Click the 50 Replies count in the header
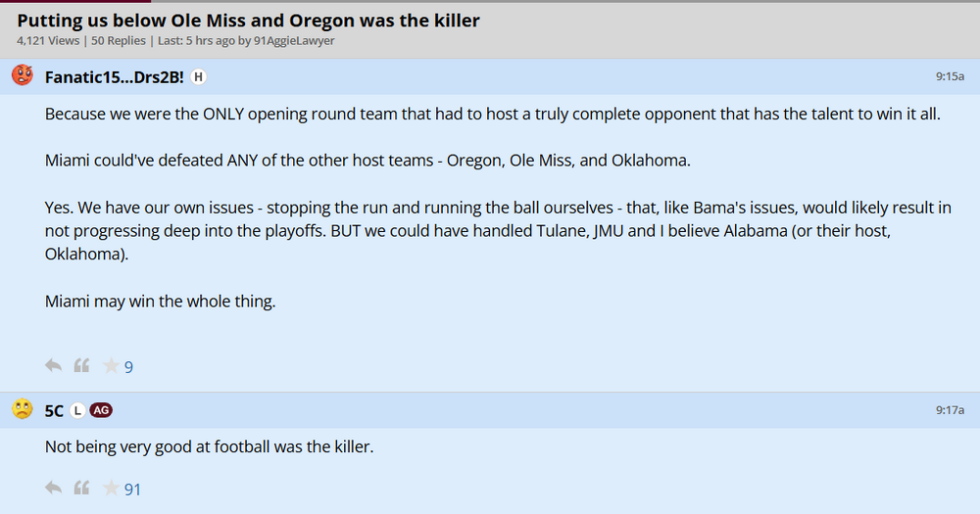This screenshot has height=514, width=980. pyautogui.click(x=118, y=41)
